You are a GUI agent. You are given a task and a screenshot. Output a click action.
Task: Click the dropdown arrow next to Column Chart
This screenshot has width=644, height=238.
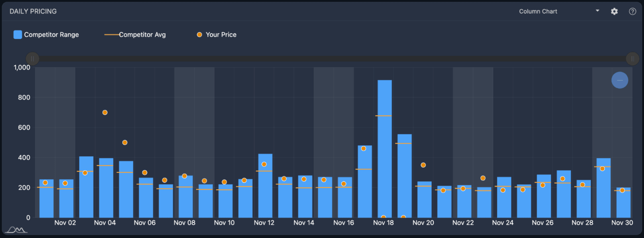click(597, 11)
